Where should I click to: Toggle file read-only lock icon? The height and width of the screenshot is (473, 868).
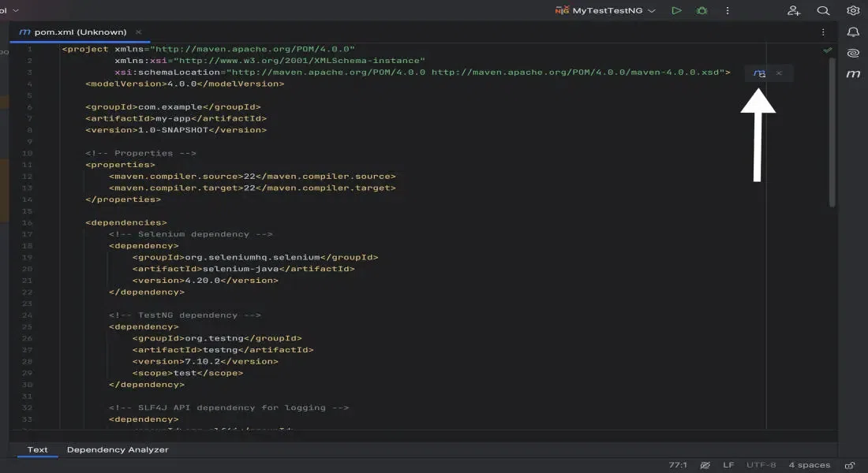(x=850, y=465)
